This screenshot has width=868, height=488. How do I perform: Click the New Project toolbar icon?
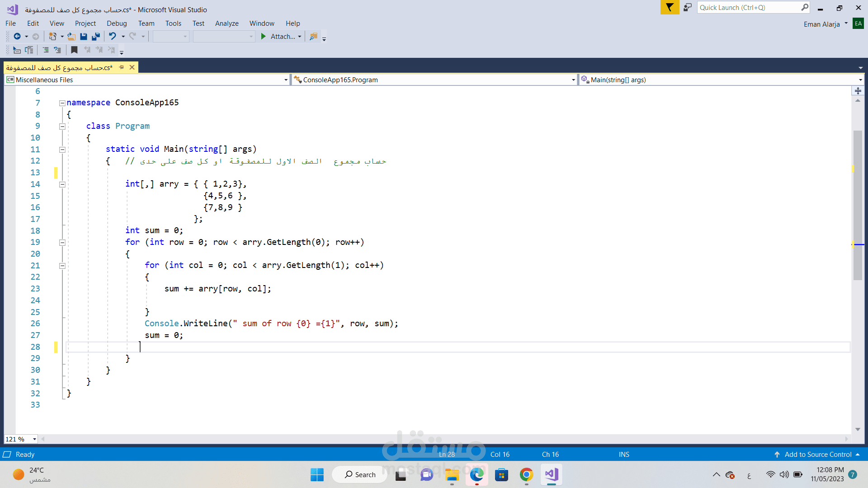(x=53, y=37)
